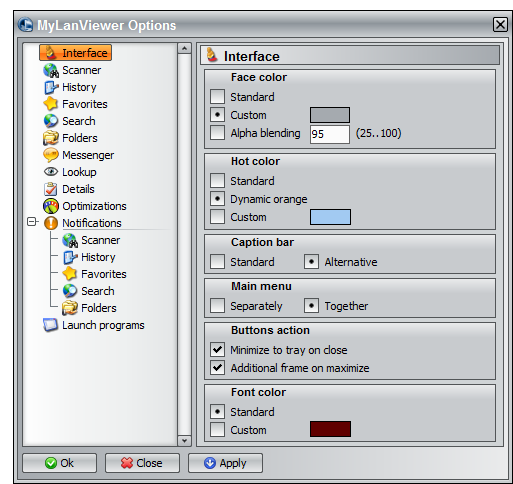Click the History icon under Notifications
This screenshot has height=484, width=513.
pos(70,257)
